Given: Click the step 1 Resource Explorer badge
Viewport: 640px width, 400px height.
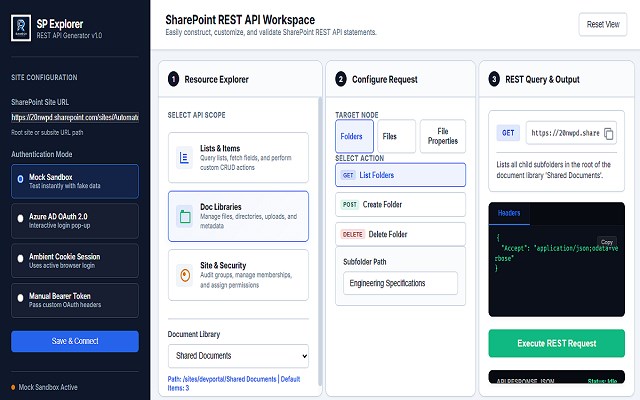Looking at the screenshot, I should [x=173, y=79].
